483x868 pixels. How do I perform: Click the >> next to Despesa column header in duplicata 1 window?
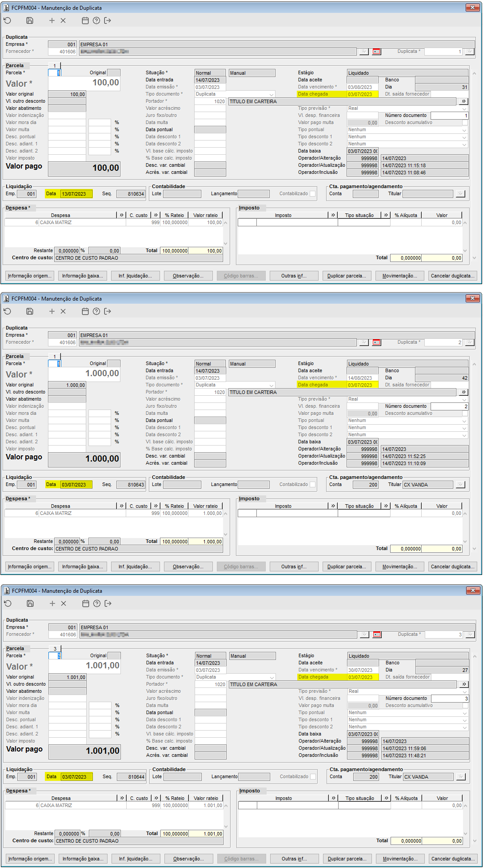point(121,215)
